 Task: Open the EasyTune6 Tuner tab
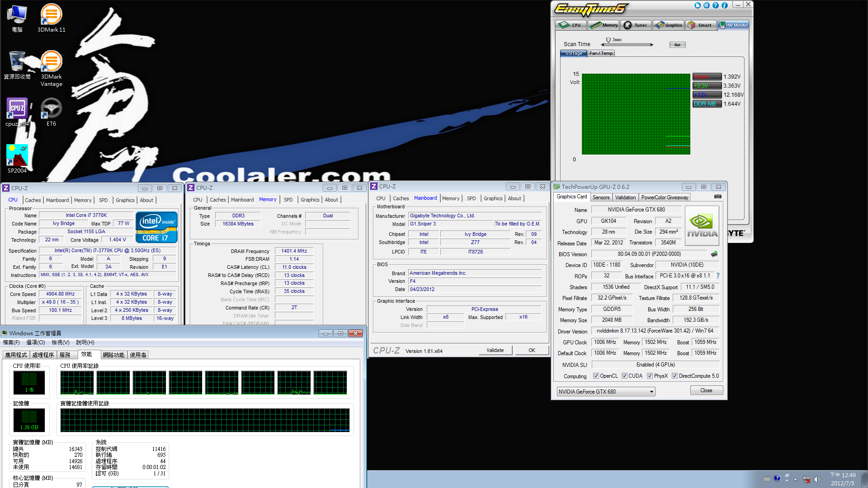click(636, 25)
